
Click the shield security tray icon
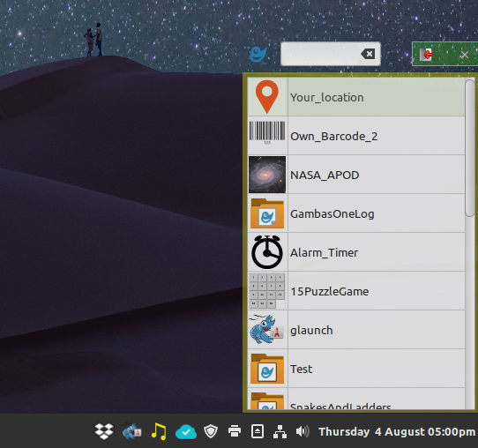point(211,431)
